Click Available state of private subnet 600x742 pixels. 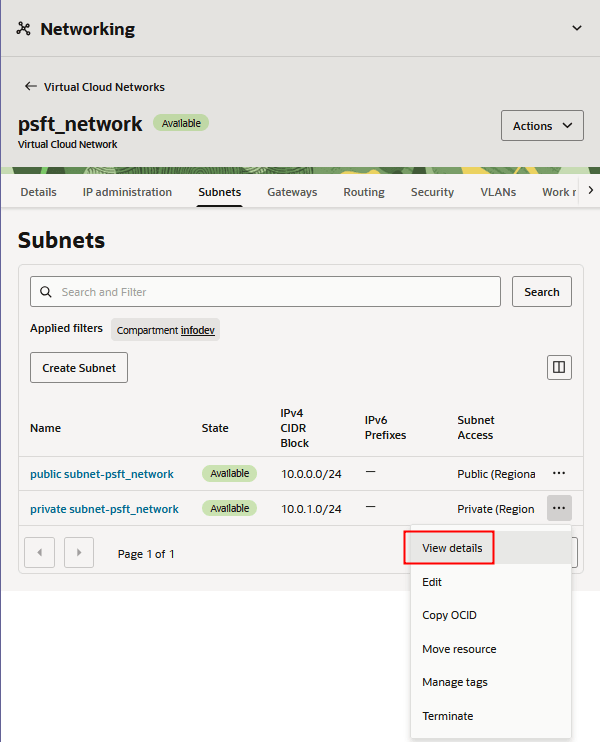click(x=229, y=508)
